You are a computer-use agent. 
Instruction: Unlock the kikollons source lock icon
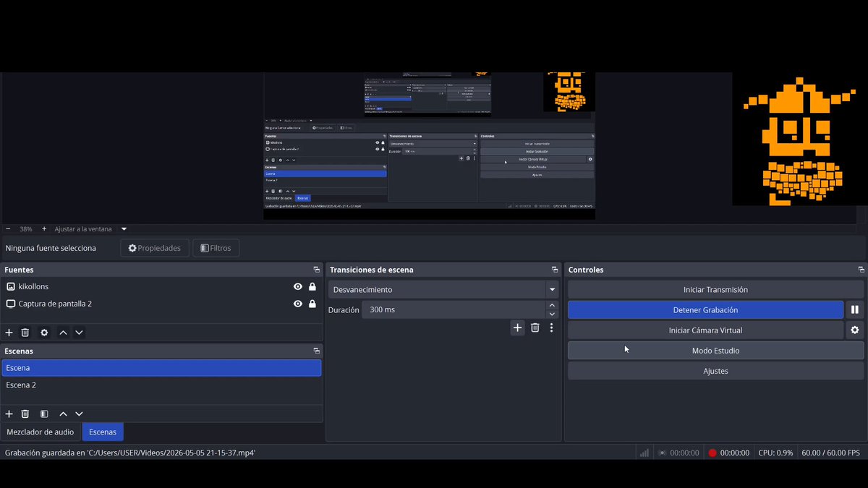(x=312, y=286)
